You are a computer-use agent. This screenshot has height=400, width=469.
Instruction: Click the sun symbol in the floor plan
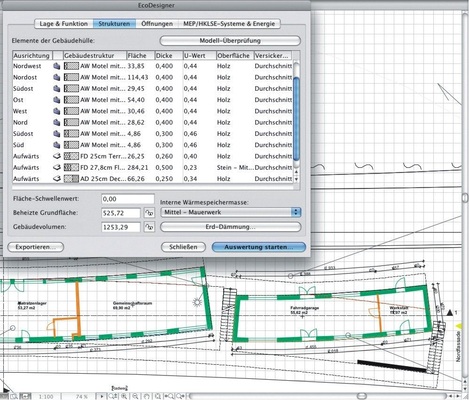tap(197, 302)
